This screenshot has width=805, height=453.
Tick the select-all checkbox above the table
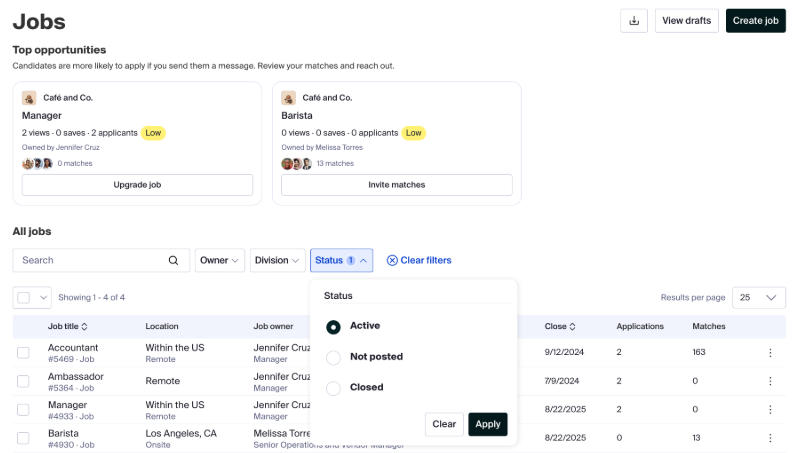pyautogui.click(x=24, y=297)
